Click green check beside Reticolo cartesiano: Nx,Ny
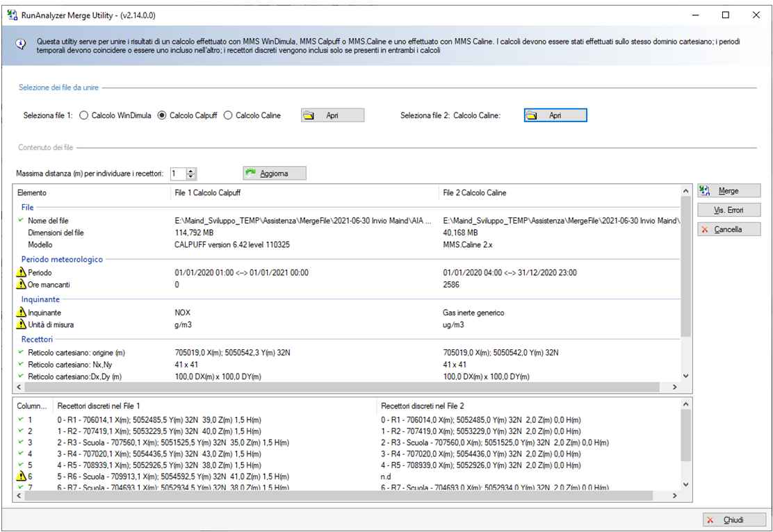The image size is (773, 532). point(21,363)
